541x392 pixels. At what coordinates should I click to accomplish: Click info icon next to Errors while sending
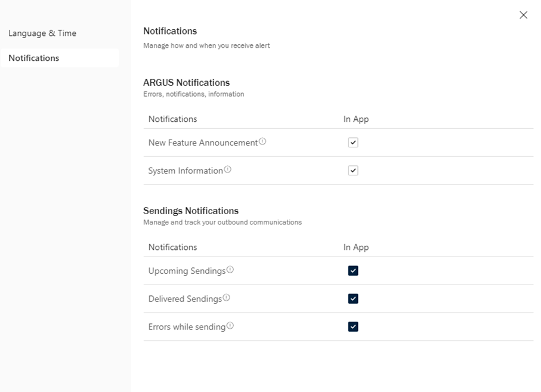tap(230, 326)
